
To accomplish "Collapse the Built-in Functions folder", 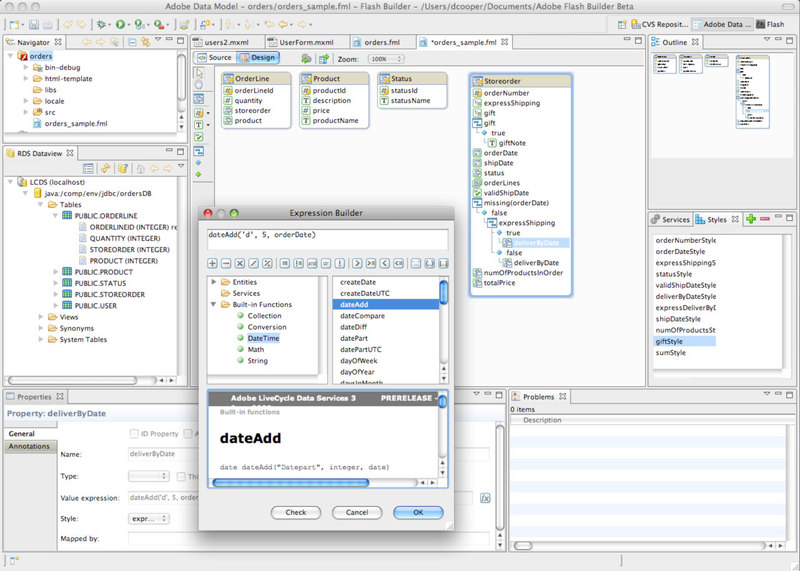I will 214,305.
